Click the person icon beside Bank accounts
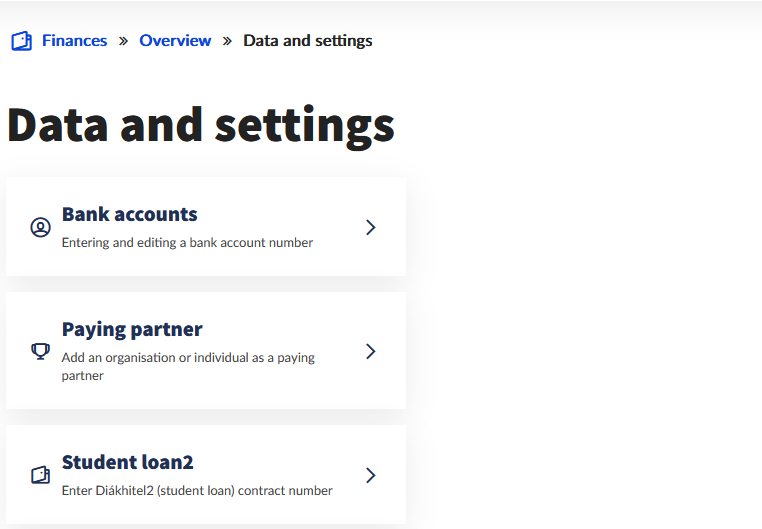The height and width of the screenshot is (529, 762). tap(40, 228)
